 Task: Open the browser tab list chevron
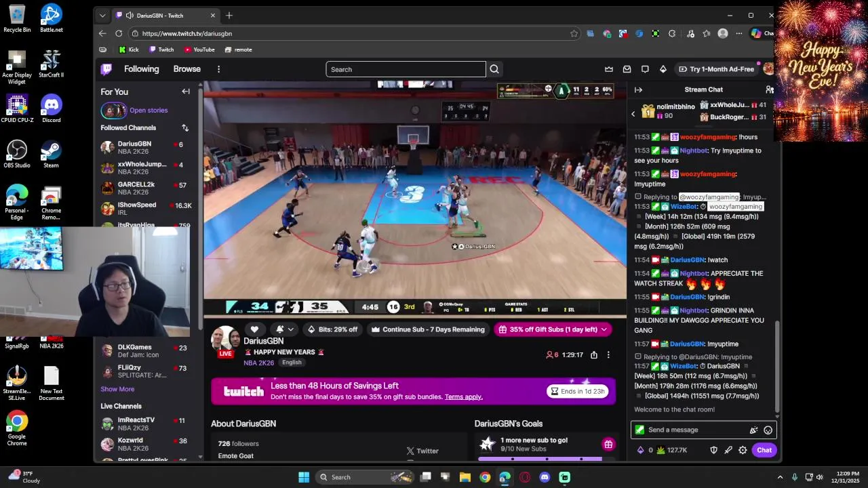pyautogui.click(x=102, y=16)
